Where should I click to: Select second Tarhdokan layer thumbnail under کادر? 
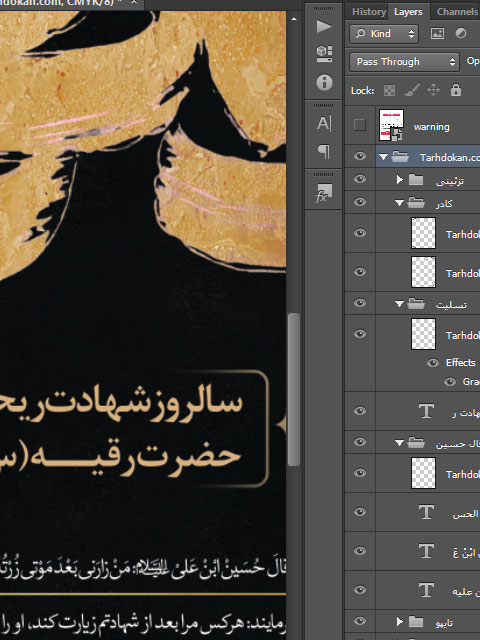423,272
